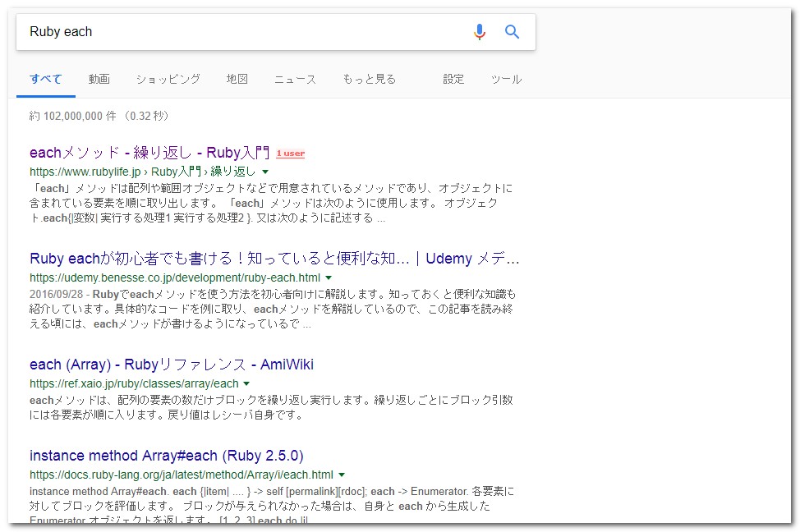This screenshot has height=532, width=800.
Task: Expand dropdown arrow beside rubylife.jp URL
Action: tap(265, 172)
